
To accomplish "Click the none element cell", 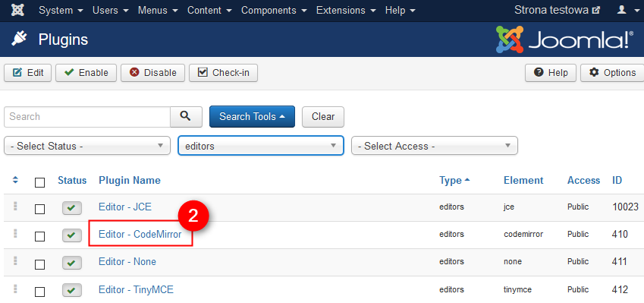I will [x=513, y=261].
